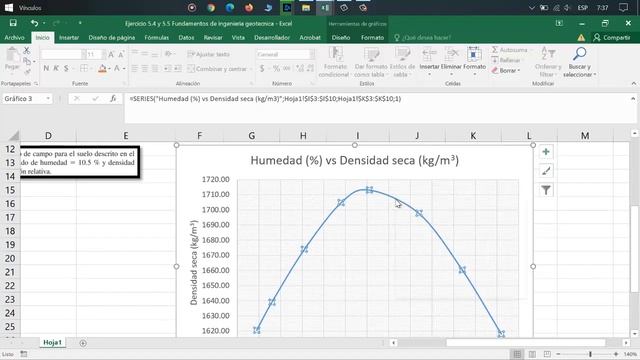The width and height of the screenshot is (640, 360).
Task: Toggle italic K formatting
Action: (x=56, y=68)
